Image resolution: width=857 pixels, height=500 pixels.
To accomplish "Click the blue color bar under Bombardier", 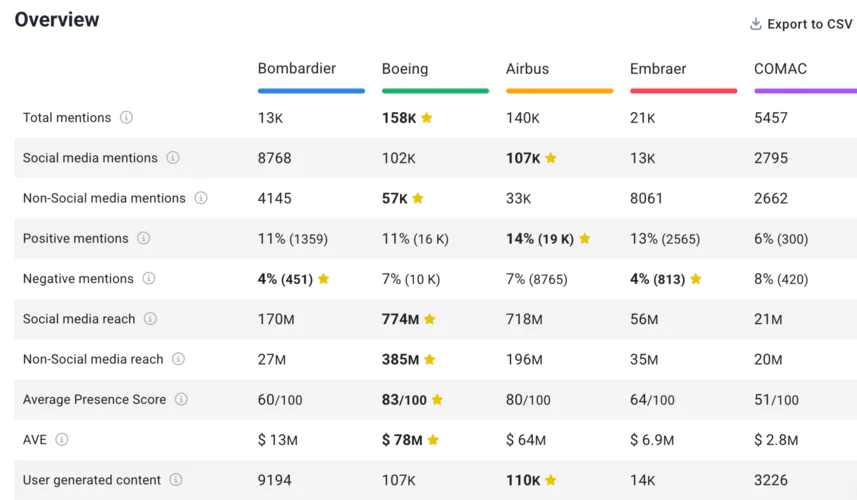I will (312, 91).
